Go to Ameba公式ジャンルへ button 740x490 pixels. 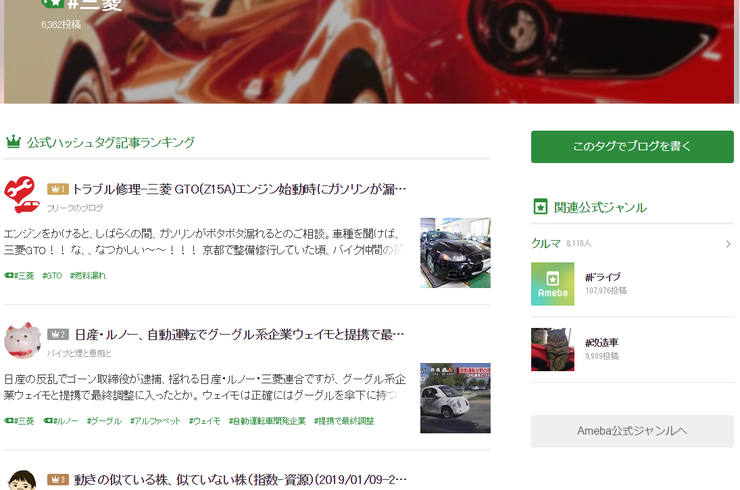click(x=632, y=431)
